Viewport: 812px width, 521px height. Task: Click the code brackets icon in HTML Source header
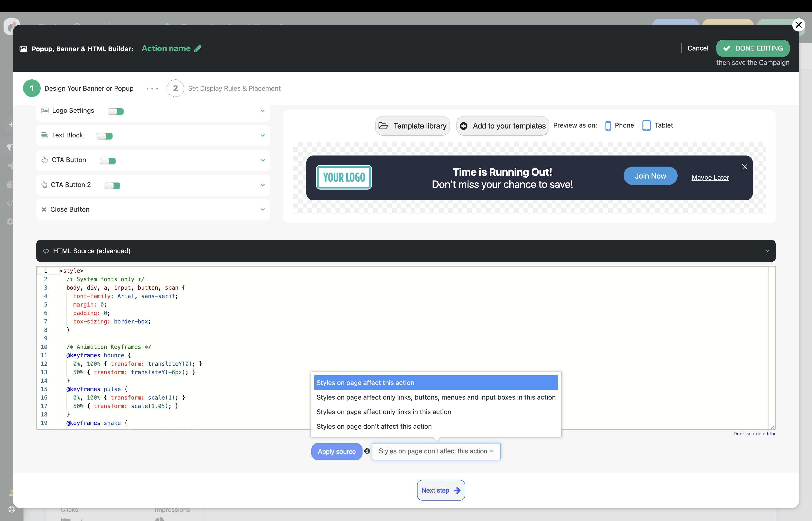(x=46, y=251)
